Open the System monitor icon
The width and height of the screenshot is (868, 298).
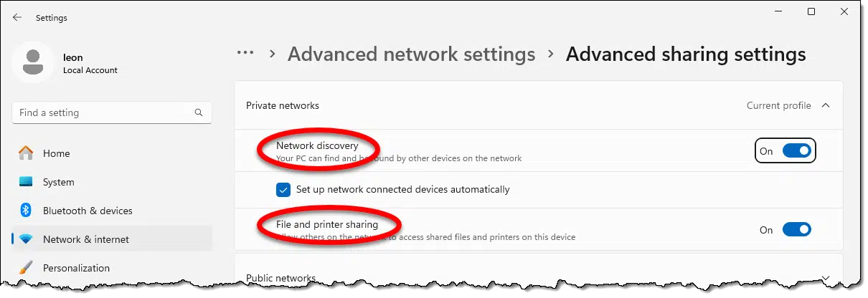(26, 182)
